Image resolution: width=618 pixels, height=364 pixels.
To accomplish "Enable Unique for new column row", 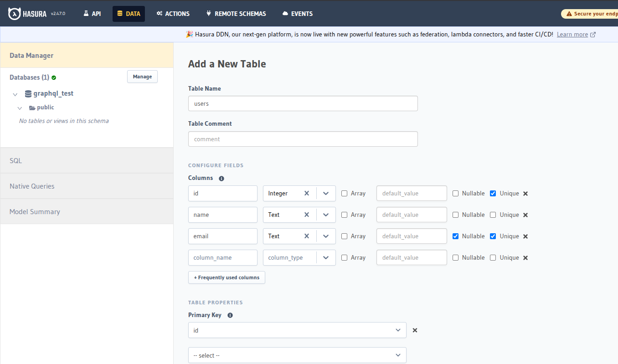I will coord(493,257).
